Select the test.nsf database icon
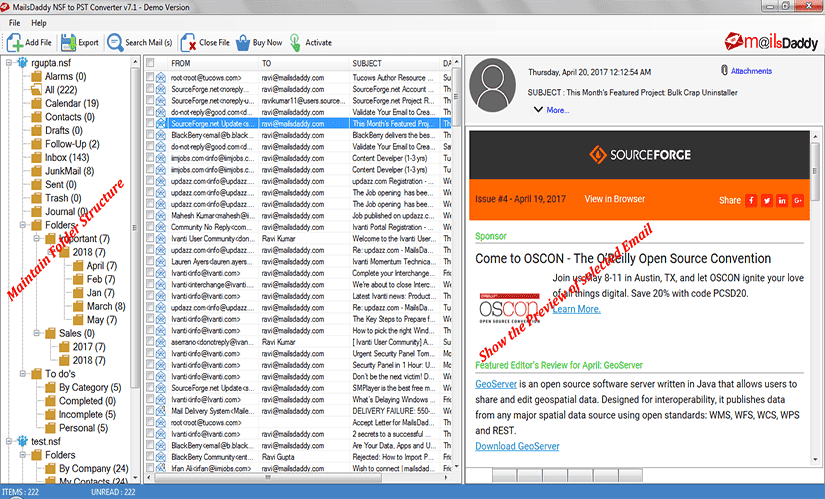The height and width of the screenshot is (499, 825). (23, 441)
